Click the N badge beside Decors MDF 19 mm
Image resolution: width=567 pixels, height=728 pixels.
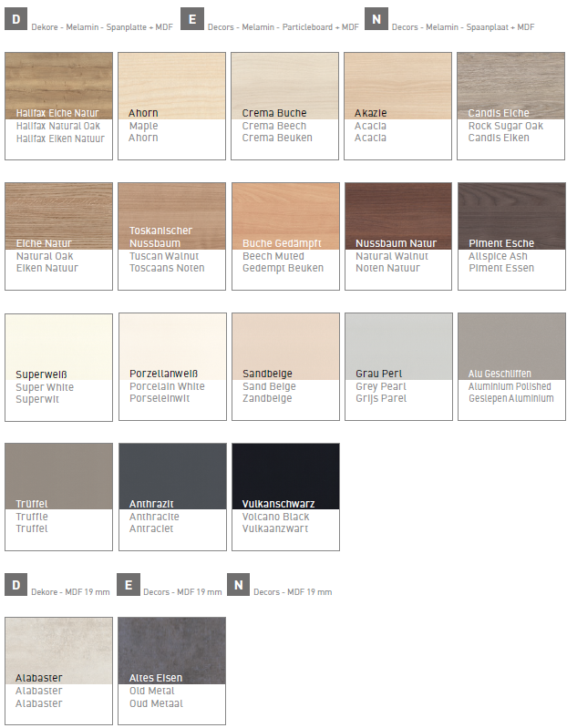coord(237,584)
